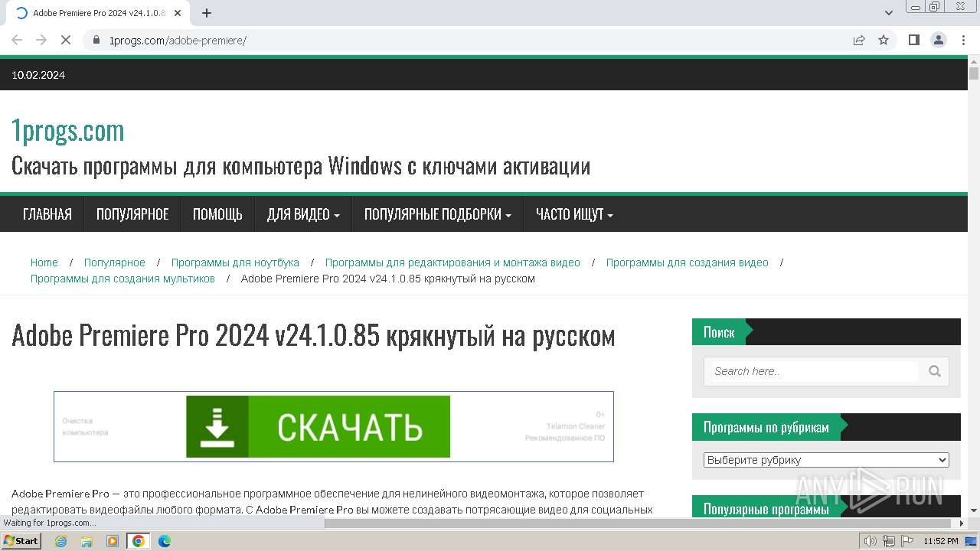
Task: Open Программы для создания видео breadcrumb
Action: coord(687,262)
